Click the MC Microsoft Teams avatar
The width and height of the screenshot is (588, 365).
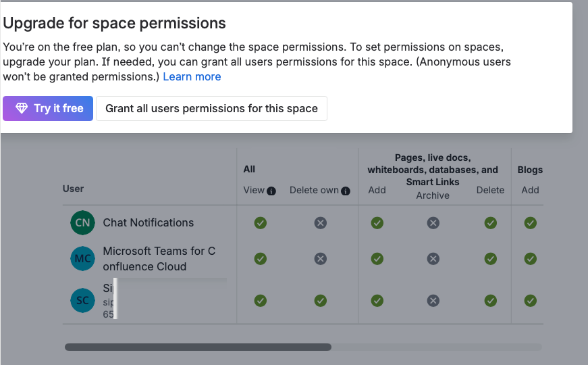[82, 258]
